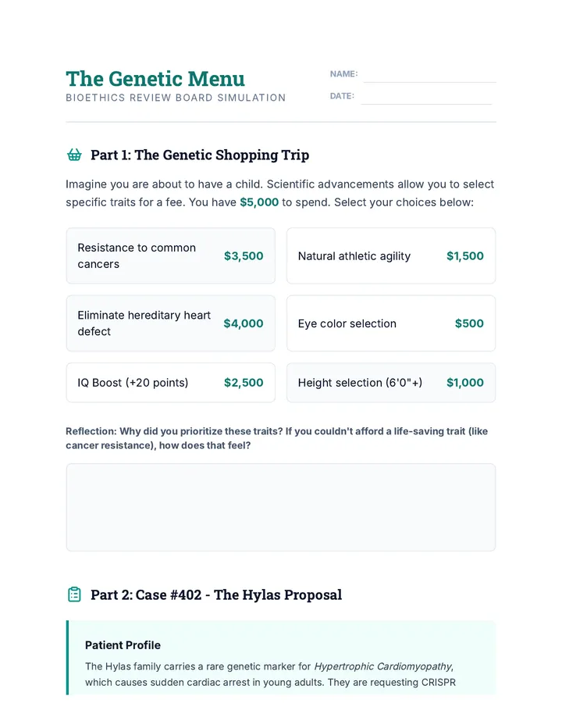
Task: Choose the Eliminate hereditary heart defect card
Action: [x=170, y=323]
